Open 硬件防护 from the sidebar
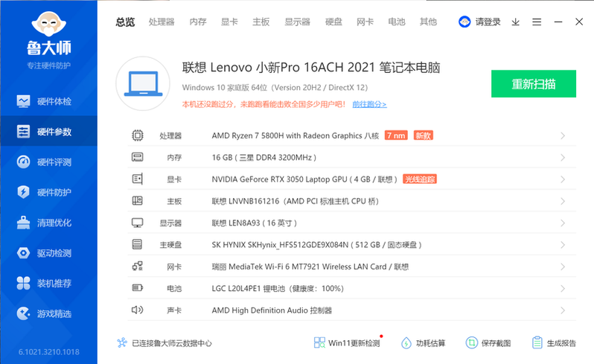 point(48,193)
